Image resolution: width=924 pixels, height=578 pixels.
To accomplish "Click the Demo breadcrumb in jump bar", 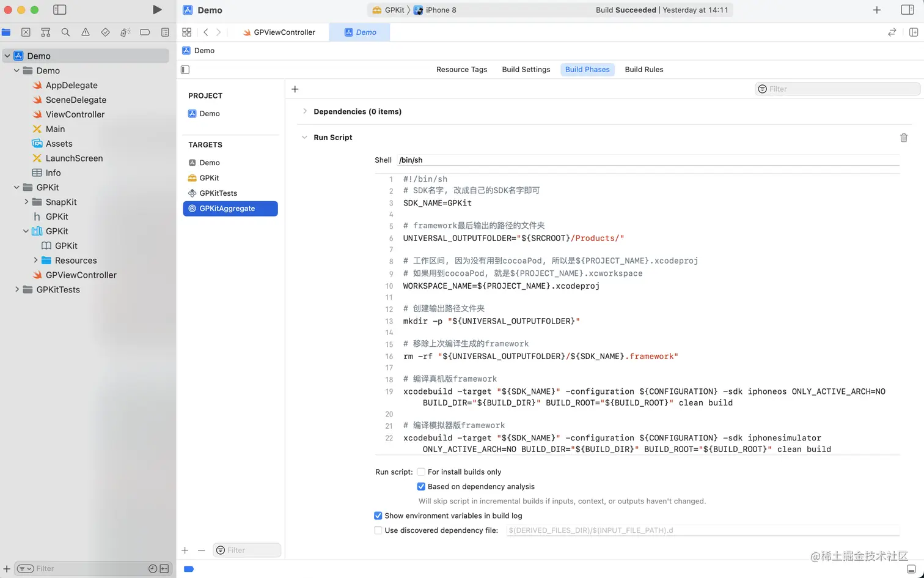I will pyautogui.click(x=199, y=51).
